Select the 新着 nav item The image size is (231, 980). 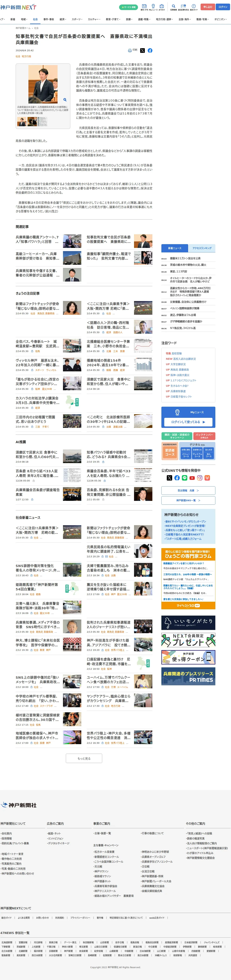13,19
